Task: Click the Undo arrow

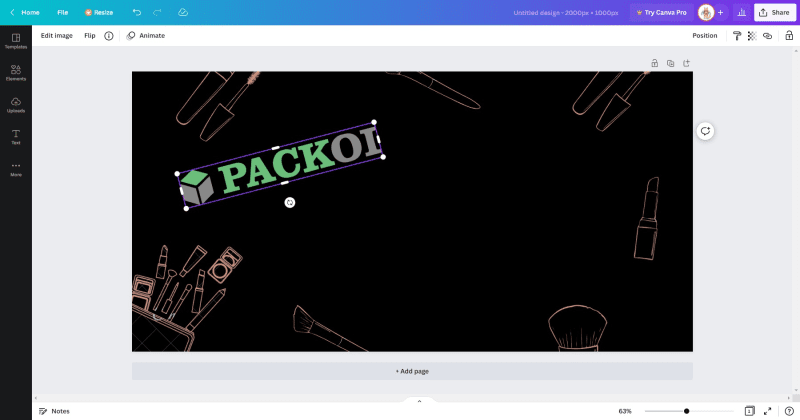Action: 137,12
